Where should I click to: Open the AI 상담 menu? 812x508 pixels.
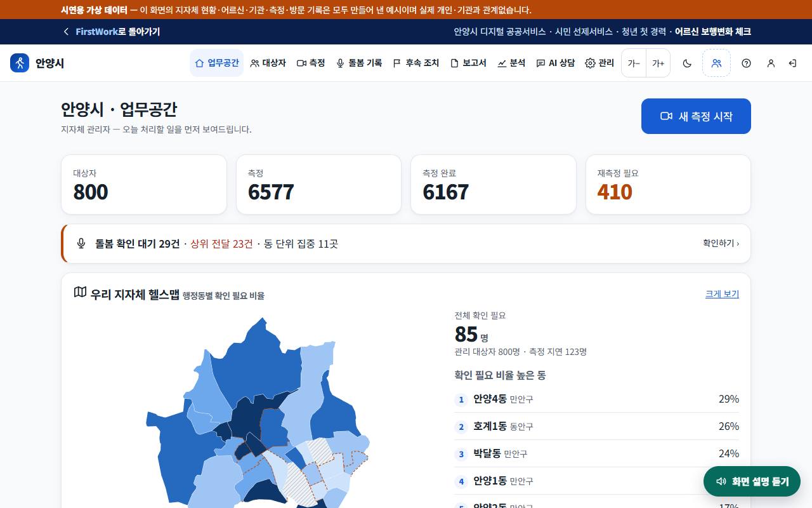[556, 63]
